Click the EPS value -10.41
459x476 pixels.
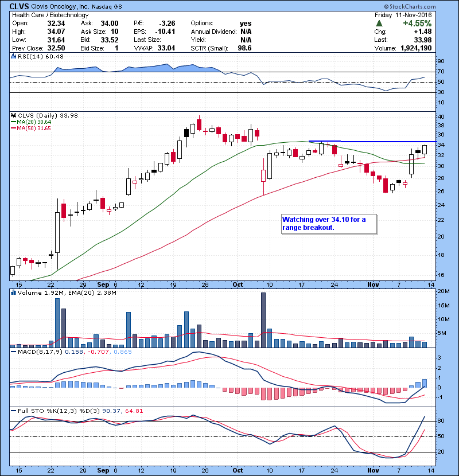165,32
